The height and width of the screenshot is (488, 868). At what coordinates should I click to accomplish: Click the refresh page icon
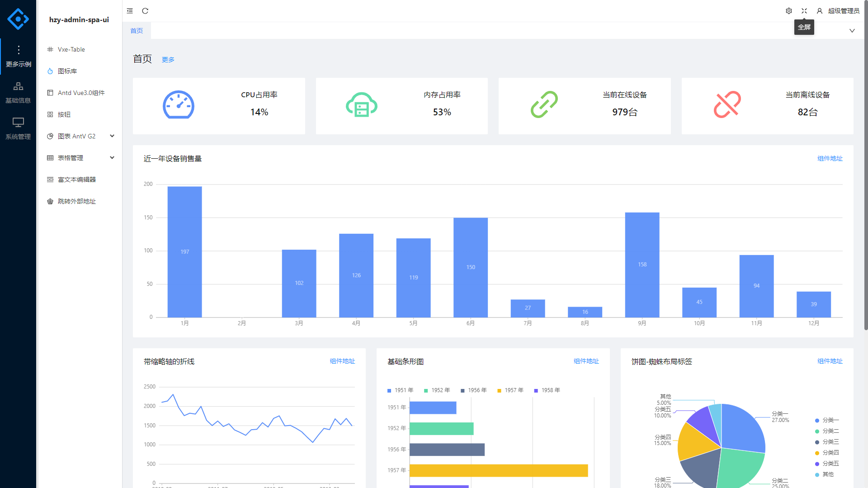coord(145,11)
